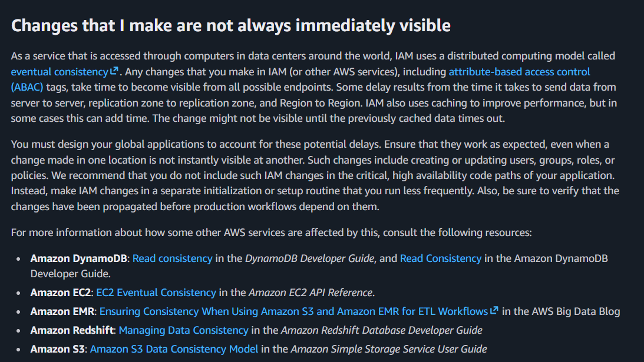
Task: Click the bold Amazon EMR bullet label
Action: click(x=62, y=311)
